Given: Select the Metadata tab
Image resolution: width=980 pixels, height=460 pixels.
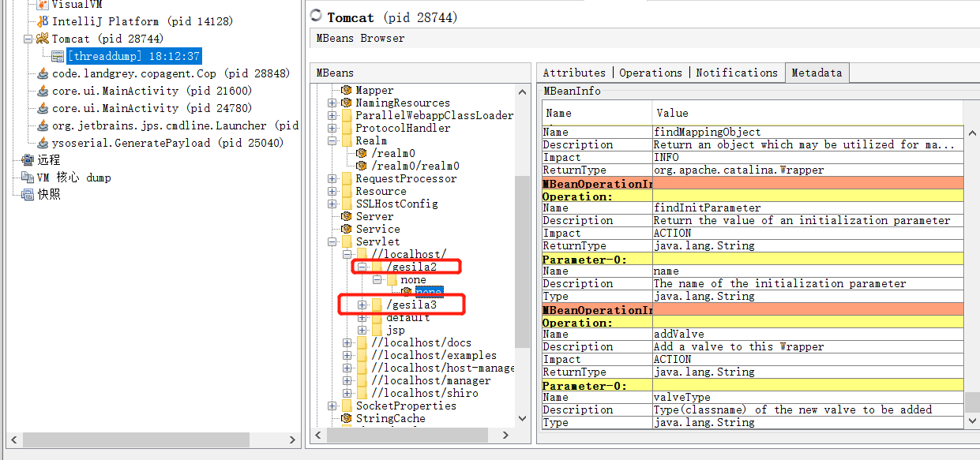Looking at the screenshot, I should 817,73.
